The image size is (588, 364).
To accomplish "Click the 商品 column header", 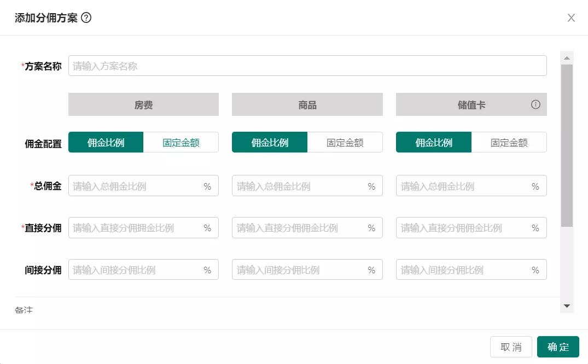I will [307, 104].
